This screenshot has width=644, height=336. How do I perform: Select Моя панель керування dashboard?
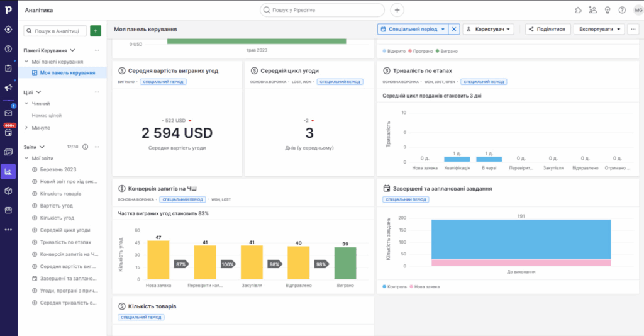(67, 73)
